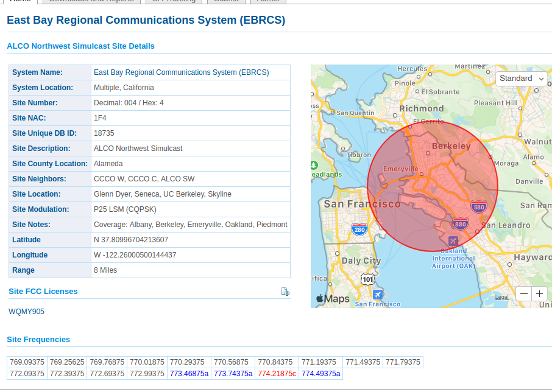The image size is (552, 392).
Task: Click the Emeryville label on the map
Action: pos(401,169)
